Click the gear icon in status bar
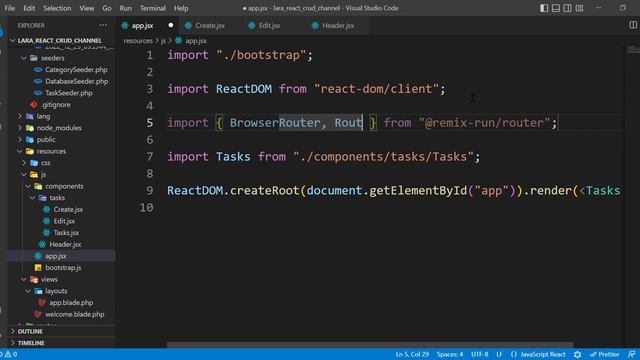Screen dimensions: 640x360 point(577,354)
